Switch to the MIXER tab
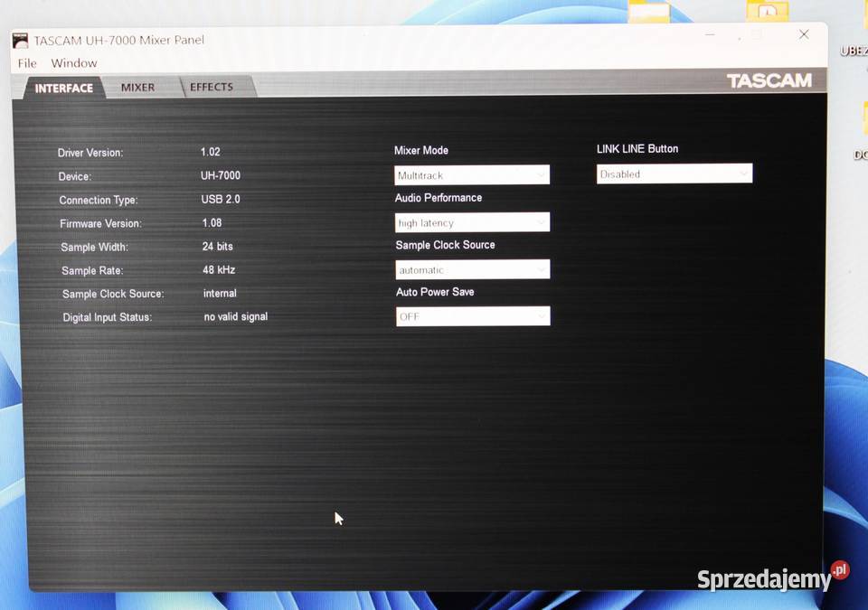The height and width of the screenshot is (610, 868). [x=137, y=88]
